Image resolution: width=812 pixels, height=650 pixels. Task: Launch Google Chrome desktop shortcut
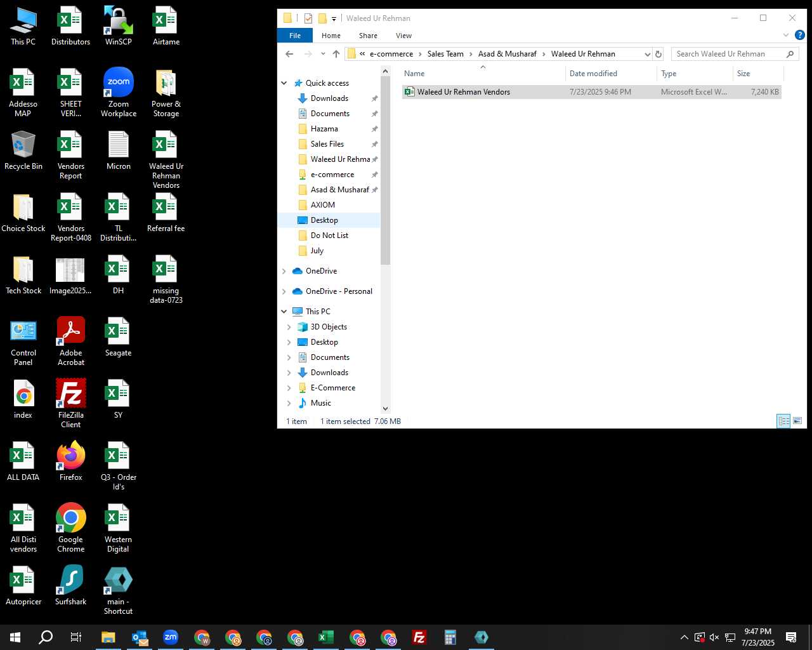[71, 528]
